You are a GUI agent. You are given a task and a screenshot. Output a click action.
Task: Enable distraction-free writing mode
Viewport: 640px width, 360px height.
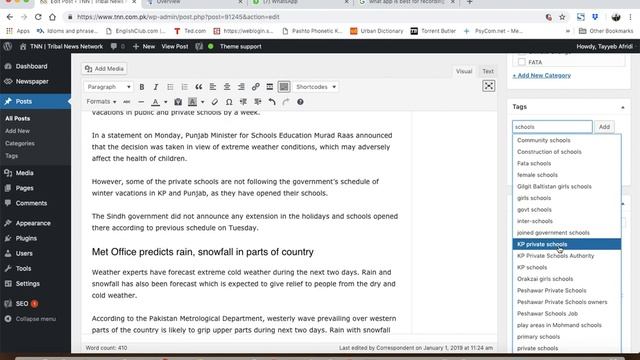(489, 86)
